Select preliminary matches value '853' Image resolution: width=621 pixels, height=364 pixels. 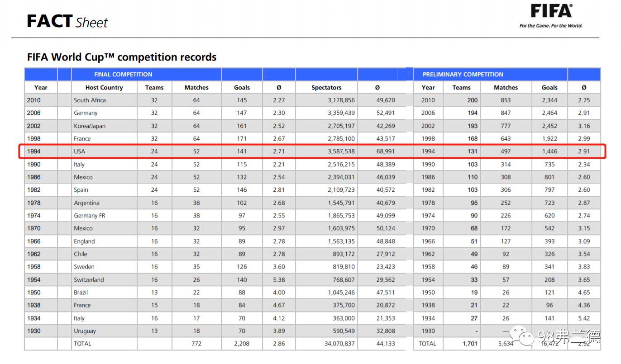[x=506, y=100]
